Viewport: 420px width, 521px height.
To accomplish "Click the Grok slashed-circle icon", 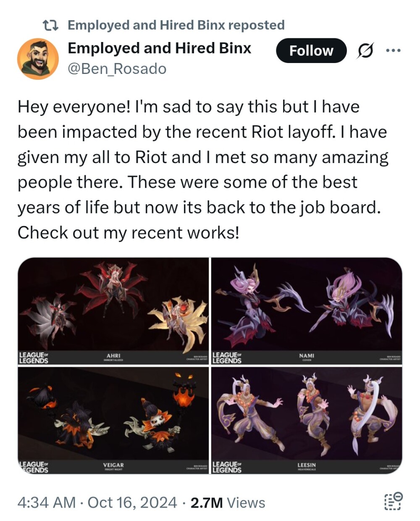I will point(365,51).
